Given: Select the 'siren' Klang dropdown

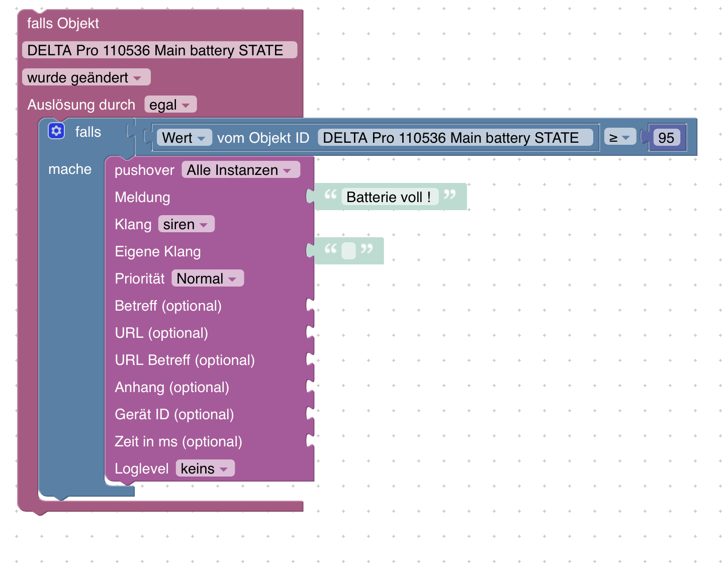Looking at the screenshot, I should coord(186,224).
